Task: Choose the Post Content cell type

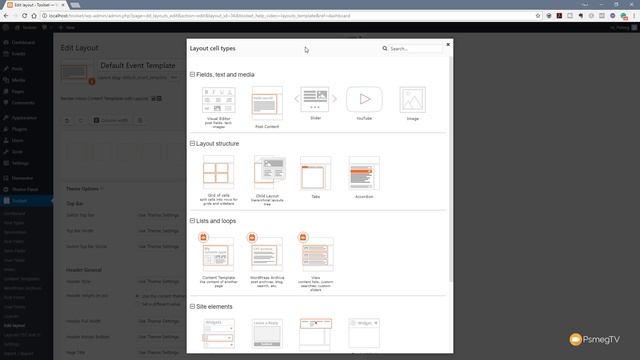Action: click(x=267, y=107)
